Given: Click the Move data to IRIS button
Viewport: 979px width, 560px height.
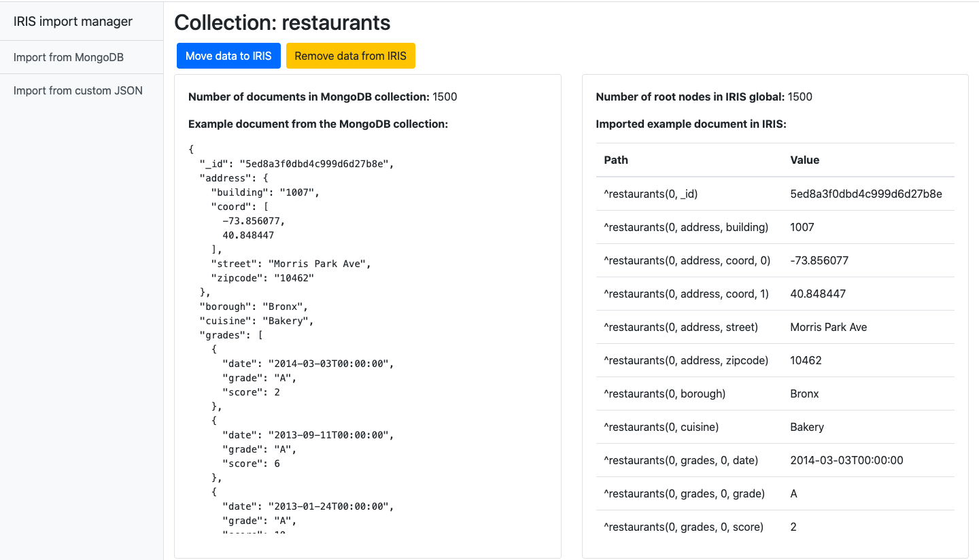Looking at the screenshot, I should tap(228, 56).
